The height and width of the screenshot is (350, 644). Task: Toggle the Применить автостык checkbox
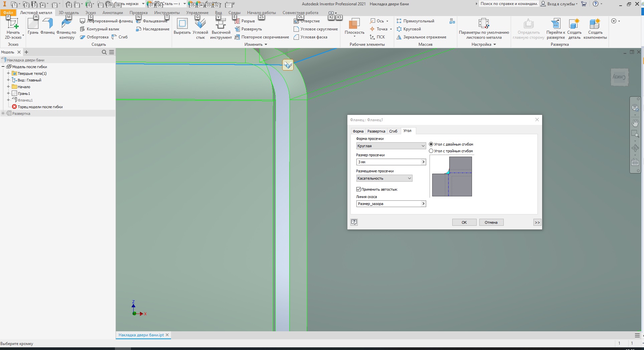(359, 189)
